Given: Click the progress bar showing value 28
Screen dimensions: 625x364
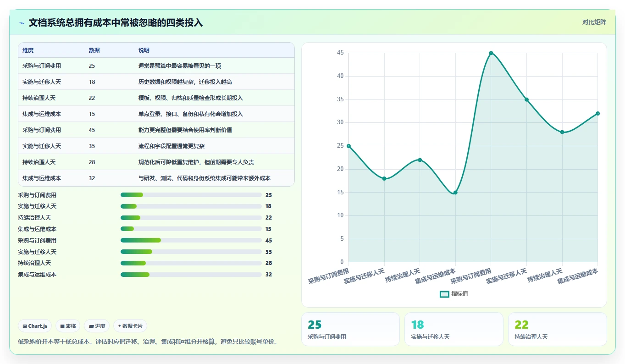Looking at the screenshot, I should pos(191,263).
